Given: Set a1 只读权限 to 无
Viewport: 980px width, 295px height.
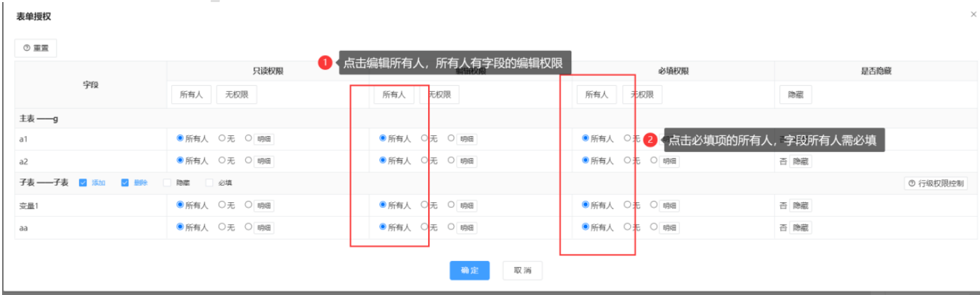Looking at the screenshot, I should pos(222,139).
